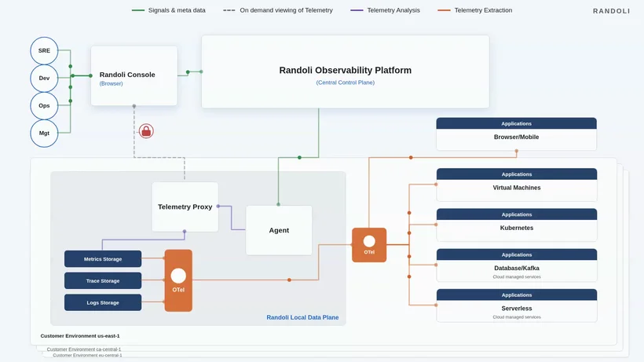Click the Customer Environment eu-central-1 label

tap(87, 355)
